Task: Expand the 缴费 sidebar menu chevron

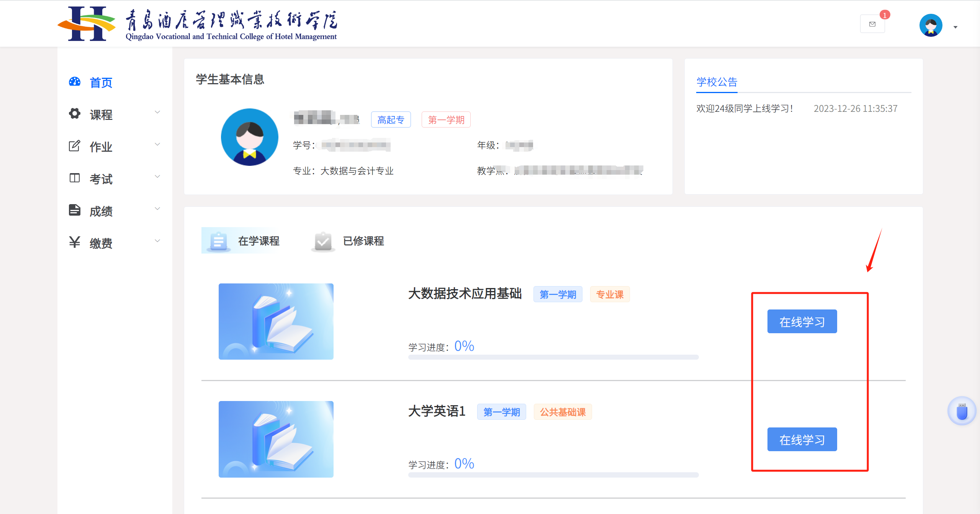Action: click(x=157, y=241)
